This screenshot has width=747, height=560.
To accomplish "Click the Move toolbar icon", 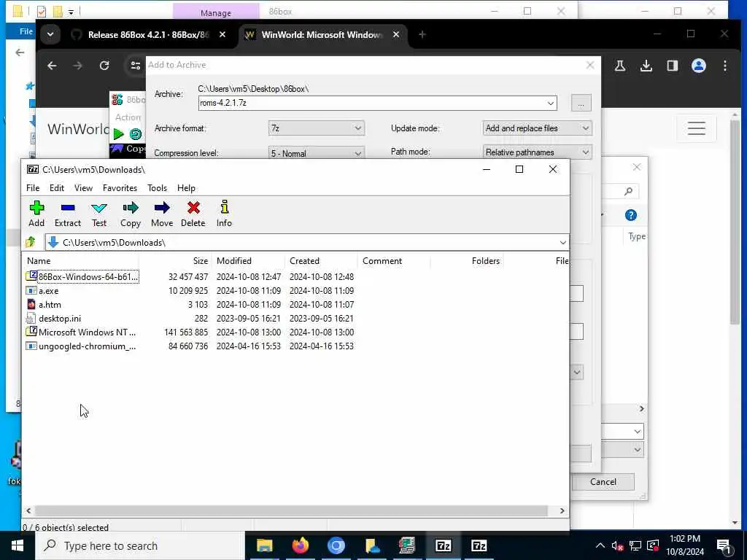I will [x=162, y=214].
